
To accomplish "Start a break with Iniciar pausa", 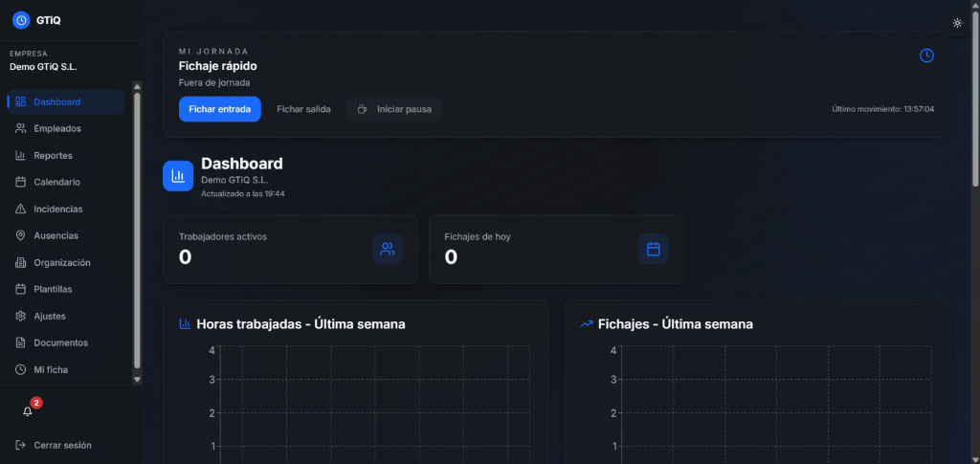I will click(393, 109).
